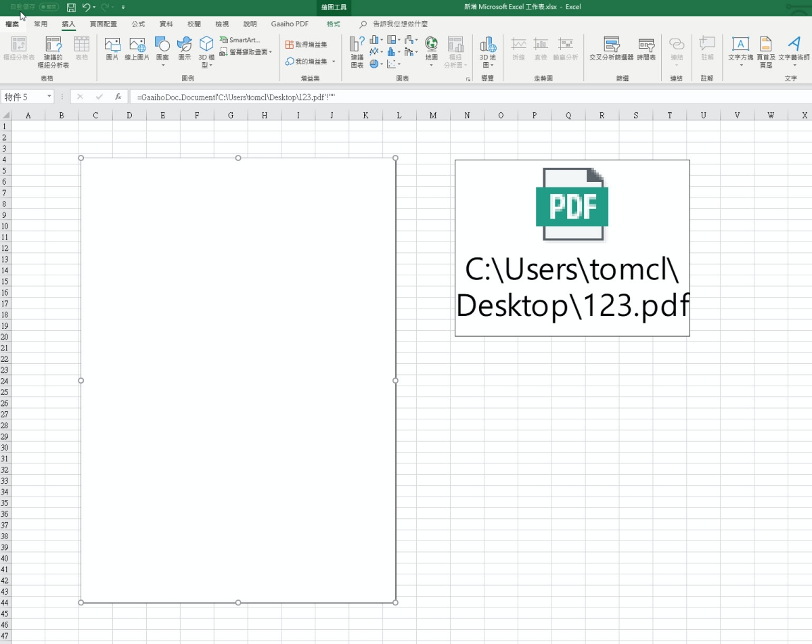Open 建議的樞紐分析表 recommended PivotTables
This screenshot has height=644, width=812.
53,51
